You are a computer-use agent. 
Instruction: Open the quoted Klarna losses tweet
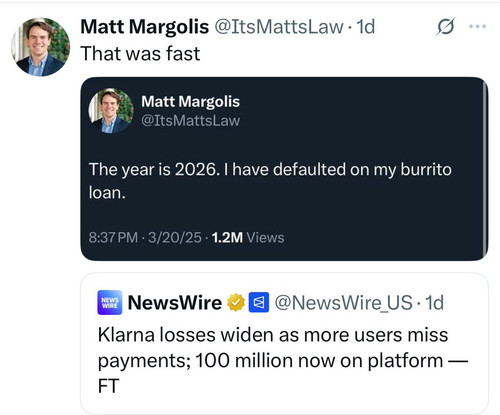284,344
